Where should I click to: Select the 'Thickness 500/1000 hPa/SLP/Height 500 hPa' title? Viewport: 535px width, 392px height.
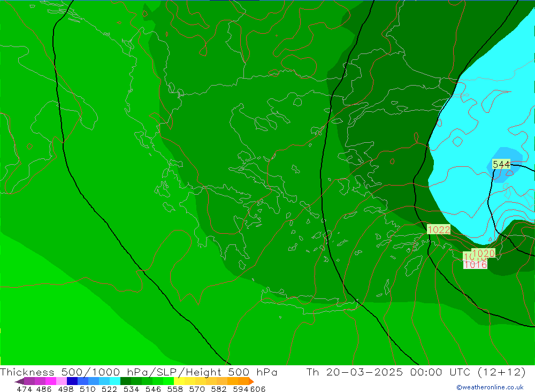pyautogui.click(x=139, y=372)
